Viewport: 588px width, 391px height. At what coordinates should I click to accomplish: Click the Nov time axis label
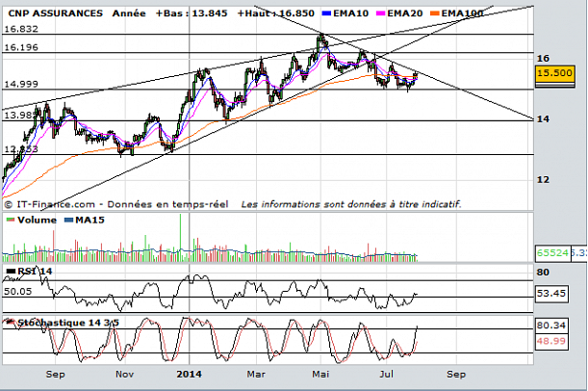(x=124, y=375)
